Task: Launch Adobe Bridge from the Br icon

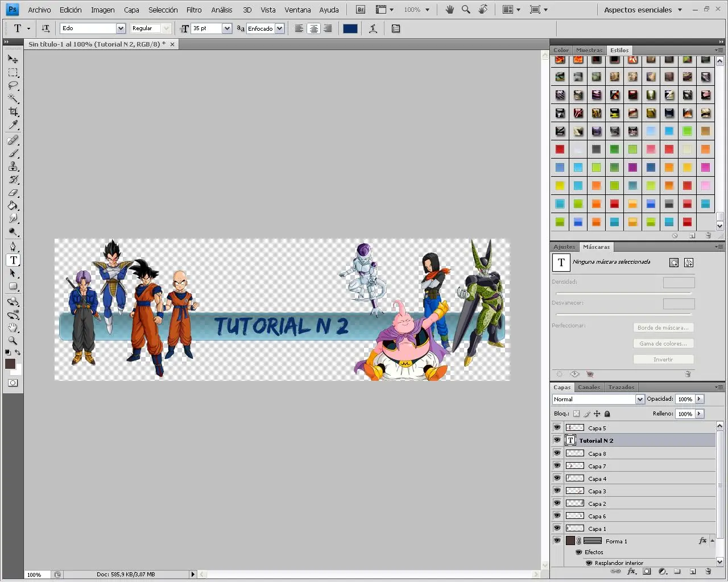Action: tap(360, 10)
